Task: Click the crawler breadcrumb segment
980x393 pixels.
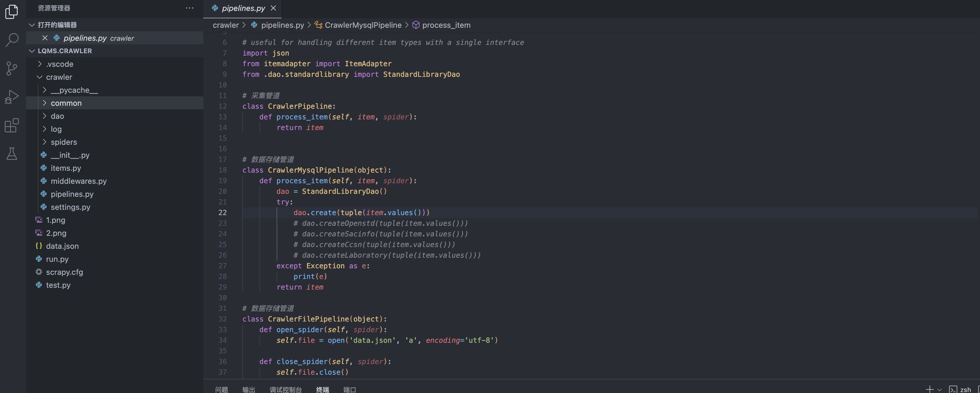Action: pos(225,25)
